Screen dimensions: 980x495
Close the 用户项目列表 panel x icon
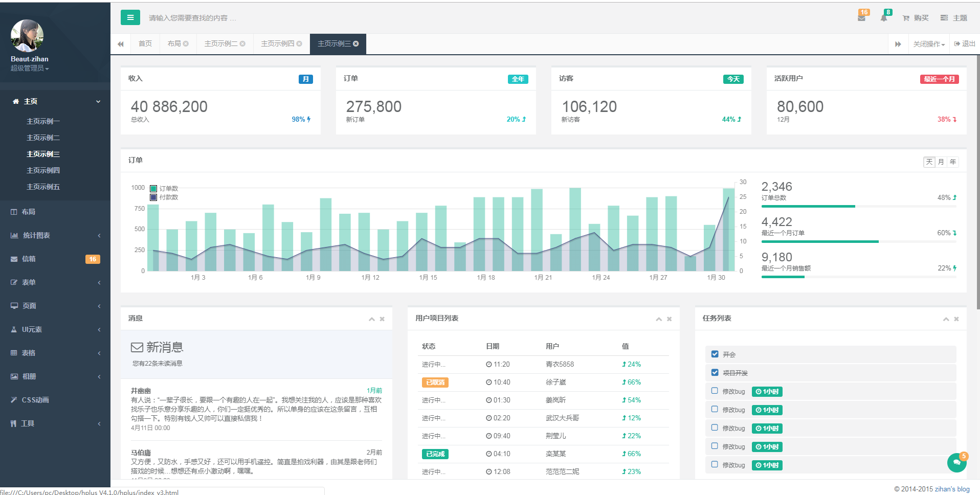pyautogui.click(x=669, y=319)
